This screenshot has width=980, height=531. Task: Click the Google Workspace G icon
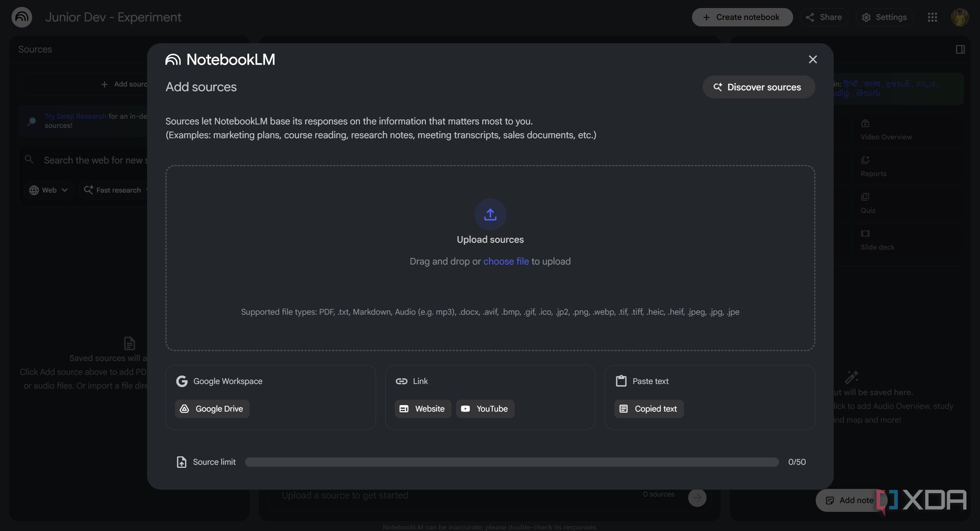point(182,381)
